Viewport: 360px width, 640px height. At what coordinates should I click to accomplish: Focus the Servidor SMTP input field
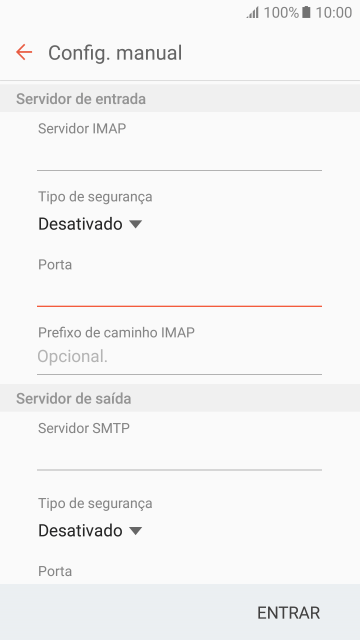point(179,455)
